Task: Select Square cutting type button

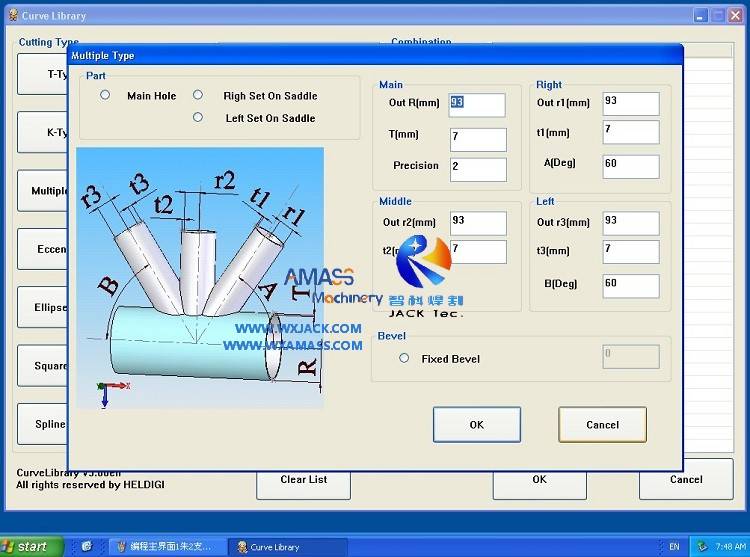Action: (43, 366)
